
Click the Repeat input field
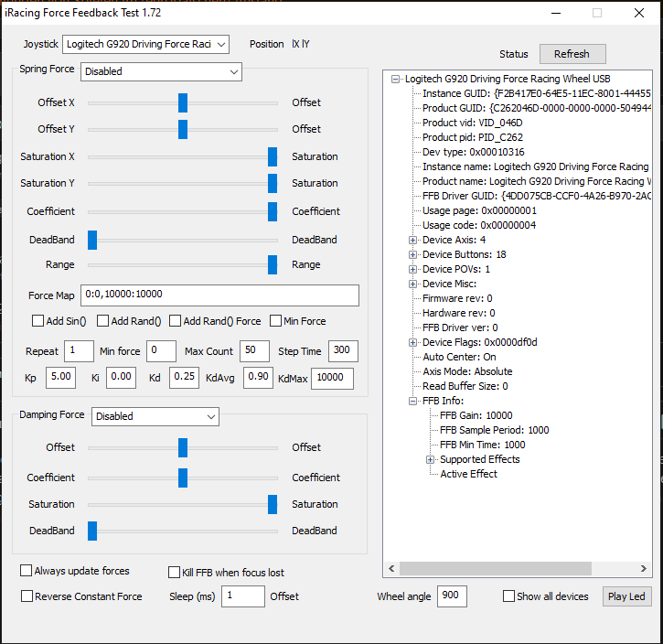tap(79, 351)
